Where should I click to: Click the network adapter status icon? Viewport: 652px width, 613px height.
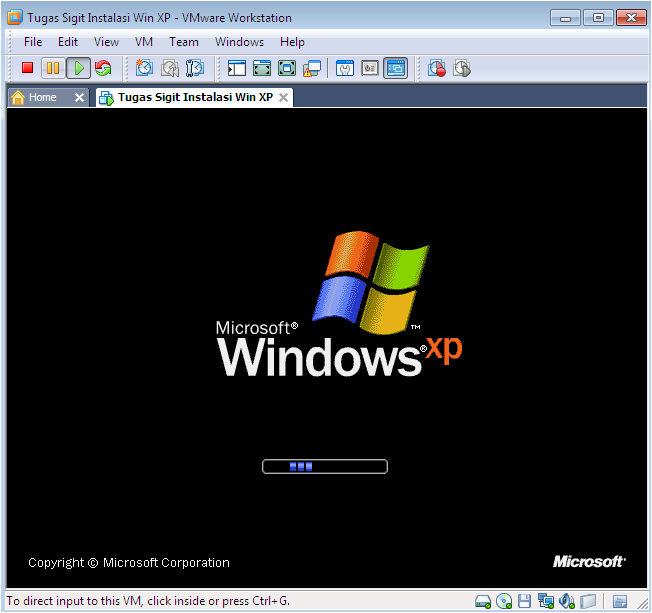(546, 601)
